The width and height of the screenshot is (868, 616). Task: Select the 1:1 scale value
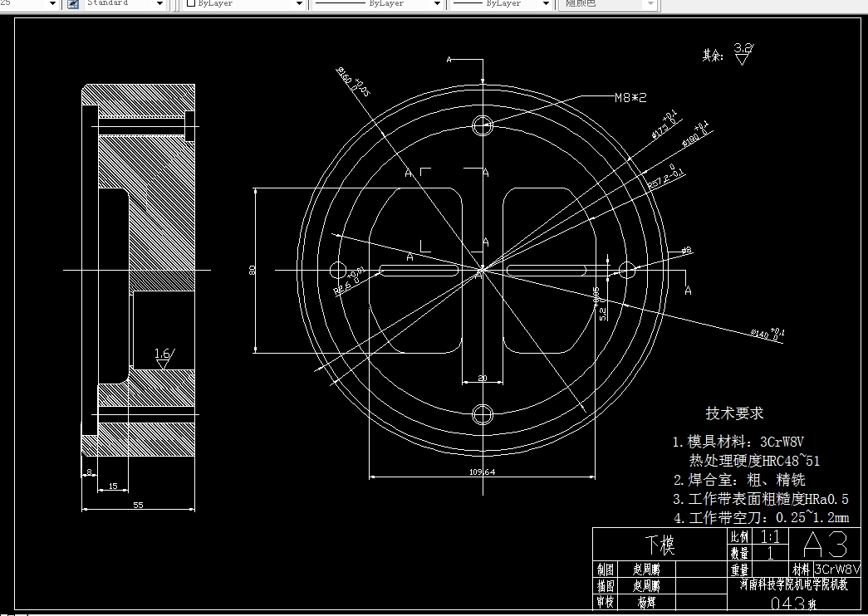(769, 537)
